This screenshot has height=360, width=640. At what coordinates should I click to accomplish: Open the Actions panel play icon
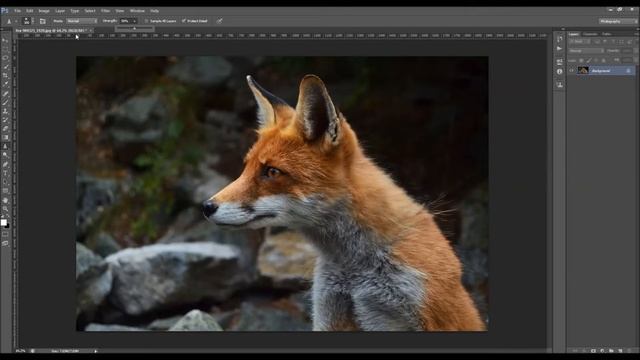559,49
